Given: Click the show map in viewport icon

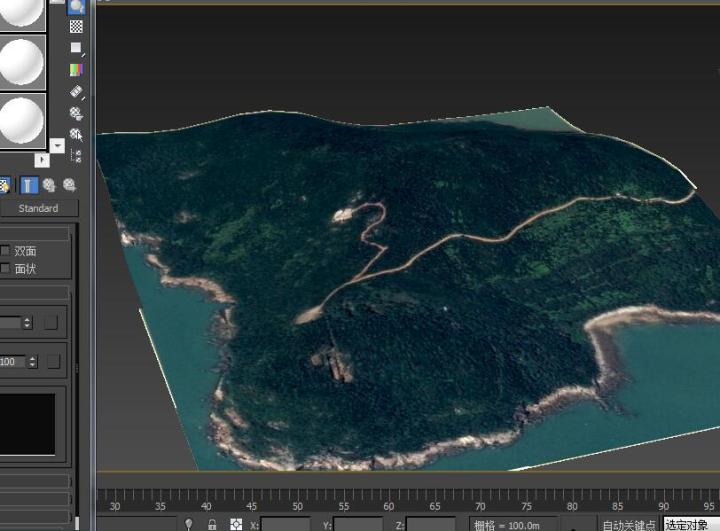Looking at the screenshot, I should (x=4, y=185).
